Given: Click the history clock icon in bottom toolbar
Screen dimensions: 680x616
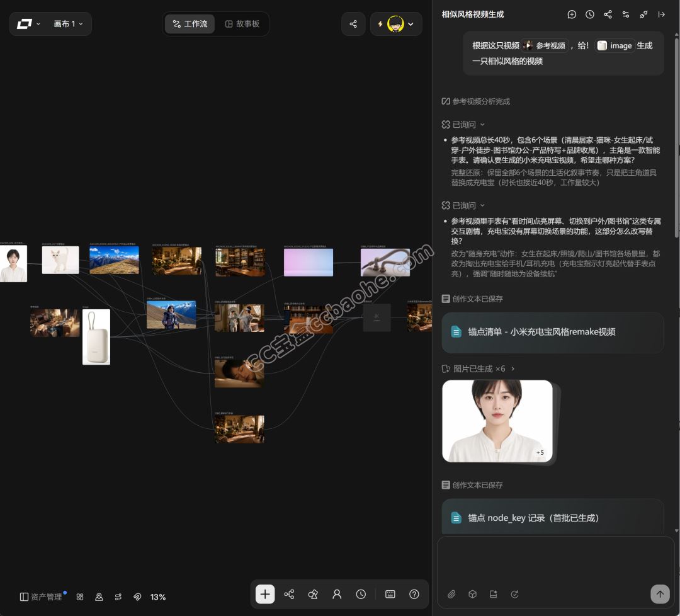Looking at the screenshot, I should coord(361,595).
